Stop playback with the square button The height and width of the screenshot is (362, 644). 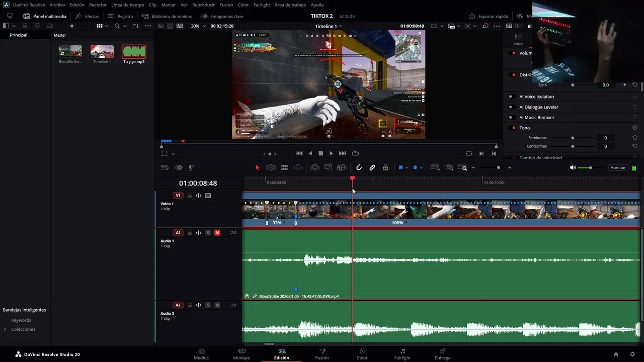(320, 153)
